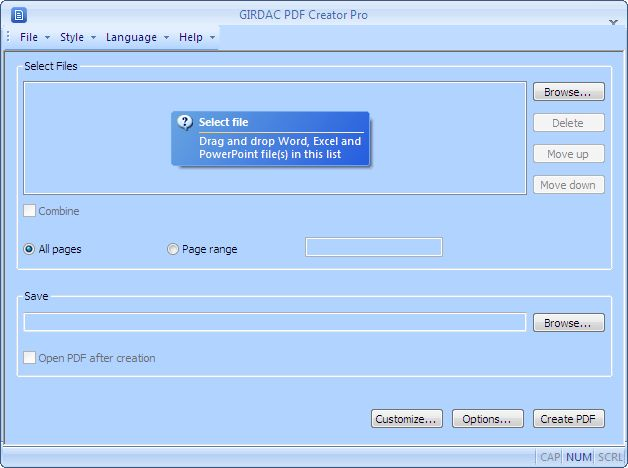Viewport: 628px width, 468px height.
Task: Open the Customize dialog
Action: 407,419
